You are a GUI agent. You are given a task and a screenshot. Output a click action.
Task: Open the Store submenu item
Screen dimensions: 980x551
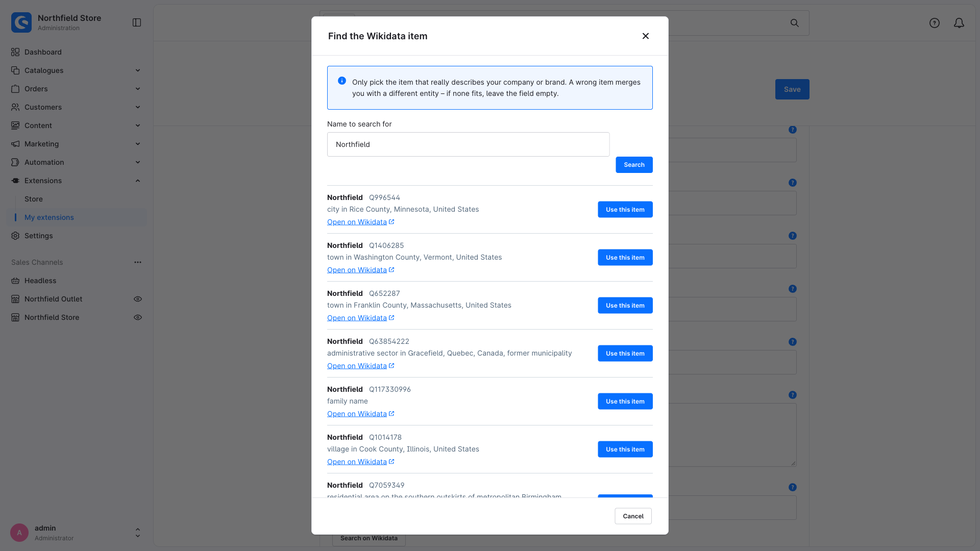[x=34, y=199]
